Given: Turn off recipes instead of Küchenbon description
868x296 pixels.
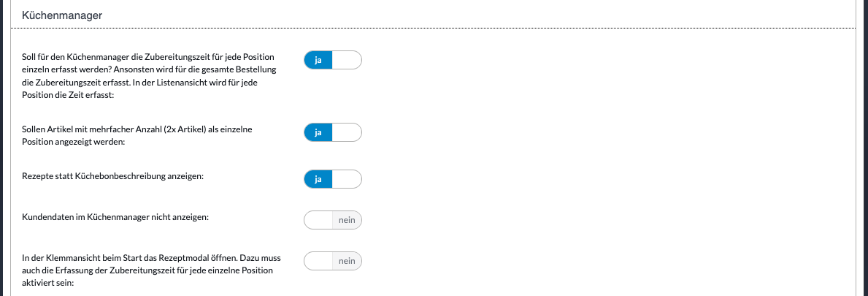Looking at the screenshot, I should pos(333,179).
